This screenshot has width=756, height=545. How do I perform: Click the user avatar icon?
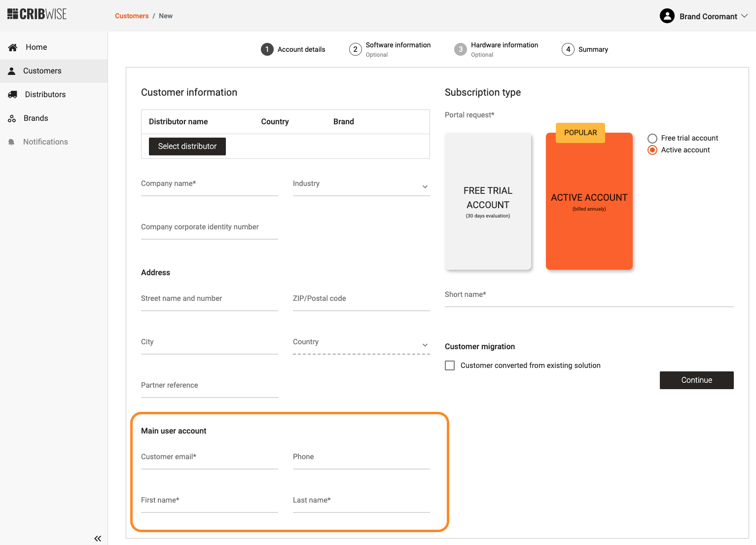point(667,16)
